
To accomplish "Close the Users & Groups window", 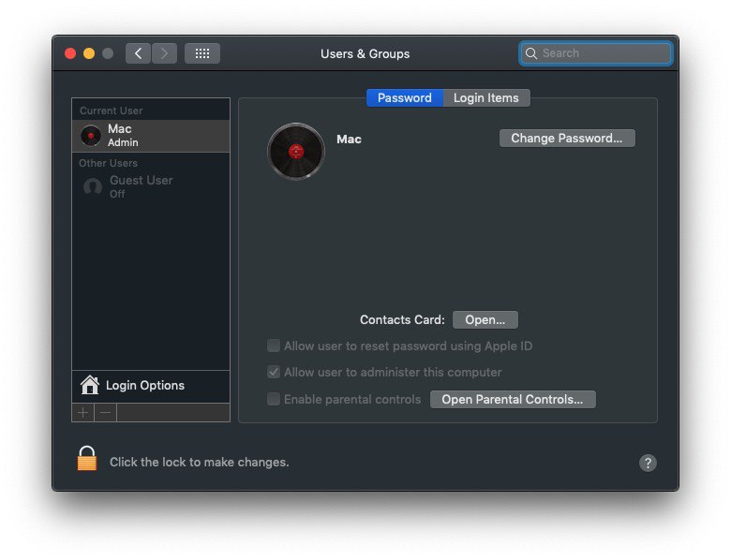I will [70, 53].
